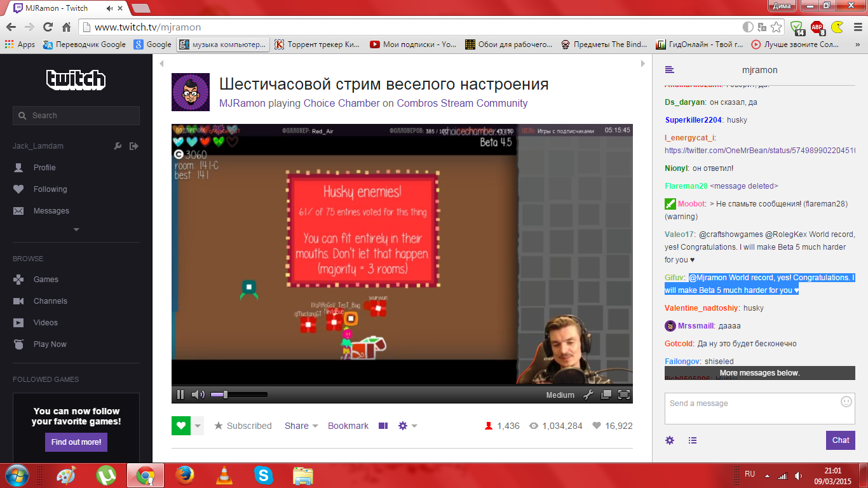Open the Переводчик Google bookmark

(85, 44)
